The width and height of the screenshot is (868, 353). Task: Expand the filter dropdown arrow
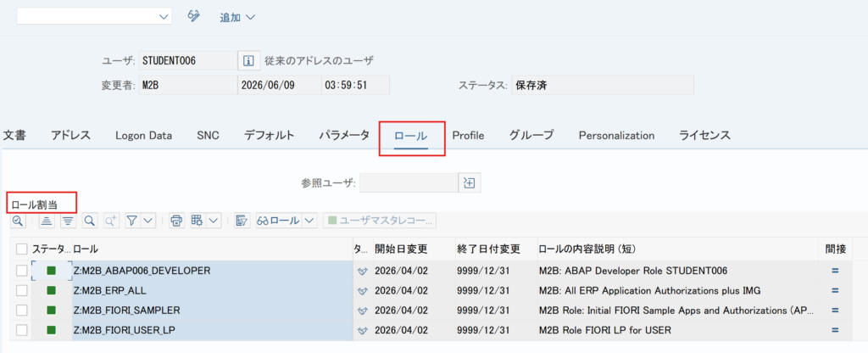[147, 221]
